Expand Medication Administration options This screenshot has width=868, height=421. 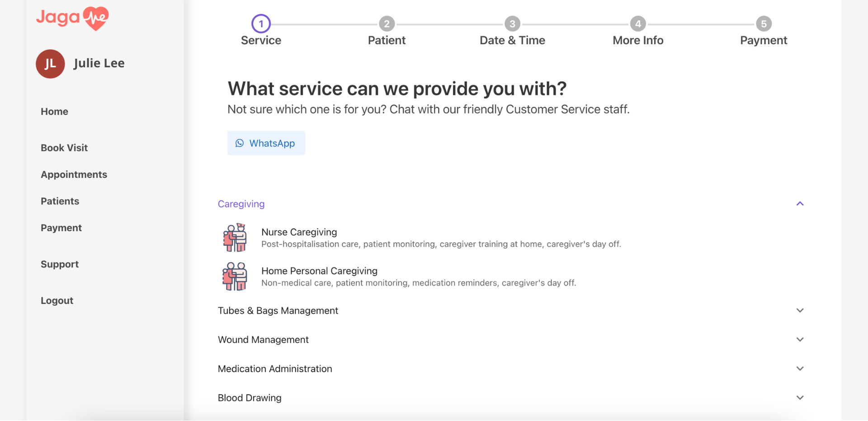(800, 369)
